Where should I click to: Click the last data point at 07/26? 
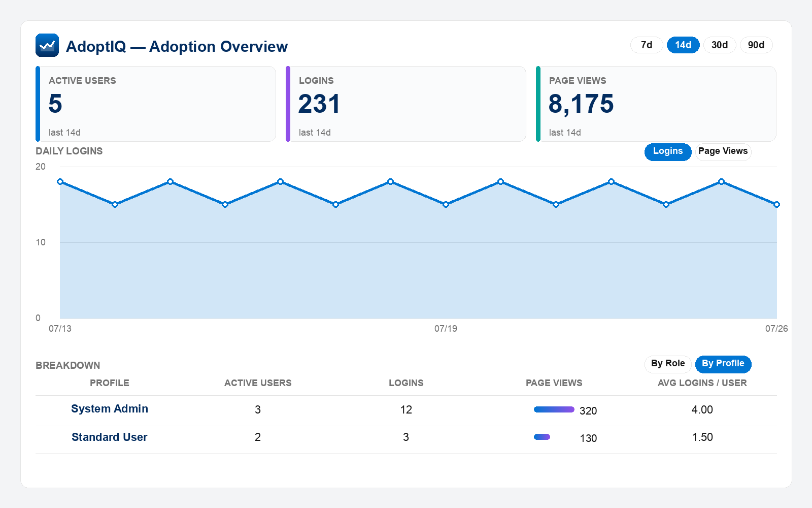(x=776, y=204)
